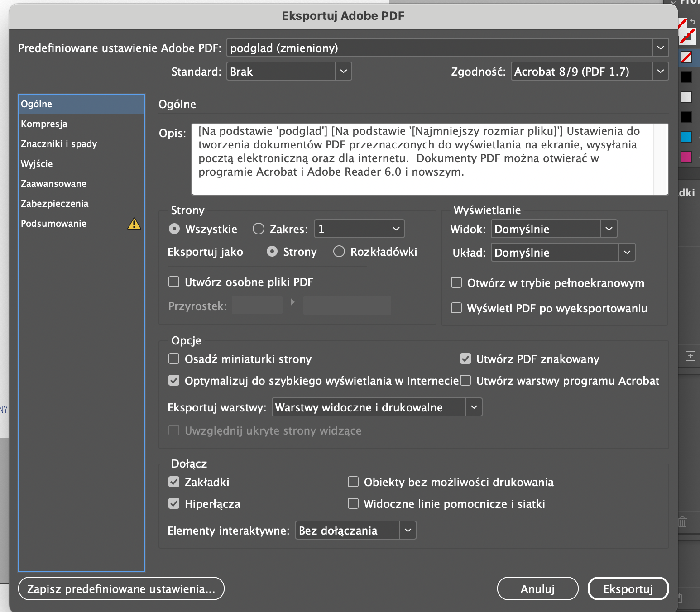Select the Ogólne section in the sidebar
The height and width of the screenshot is (612, 700).
pyautogui.click(x=82, y=104)
